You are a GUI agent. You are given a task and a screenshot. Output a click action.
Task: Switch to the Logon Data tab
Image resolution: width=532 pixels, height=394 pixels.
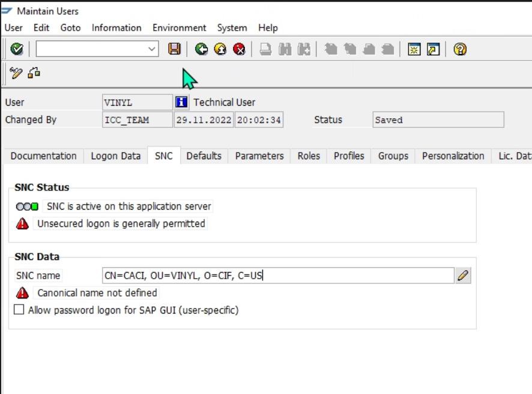pos(115,156)
